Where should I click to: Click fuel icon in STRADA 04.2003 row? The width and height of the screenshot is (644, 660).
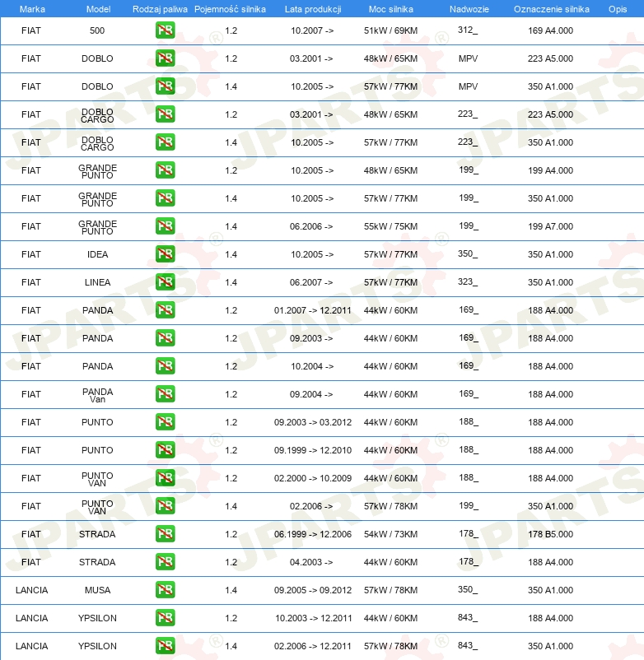[165, 562]
